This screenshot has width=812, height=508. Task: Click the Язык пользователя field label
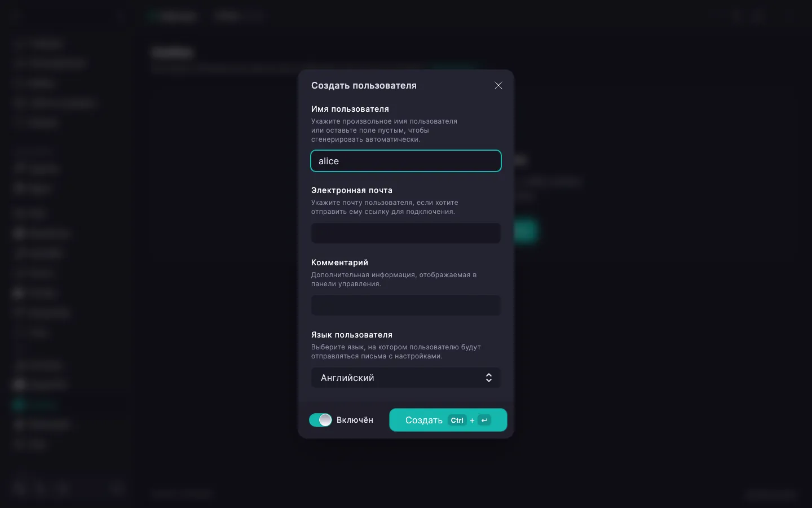pos(352,335)
